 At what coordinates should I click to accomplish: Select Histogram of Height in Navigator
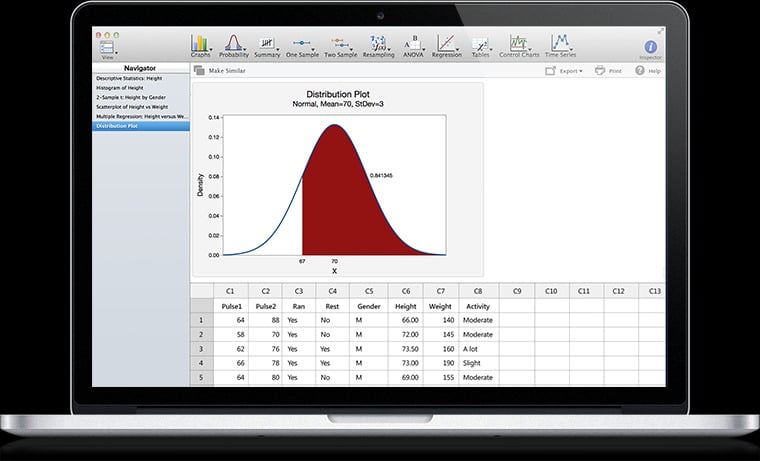[141, 88]
